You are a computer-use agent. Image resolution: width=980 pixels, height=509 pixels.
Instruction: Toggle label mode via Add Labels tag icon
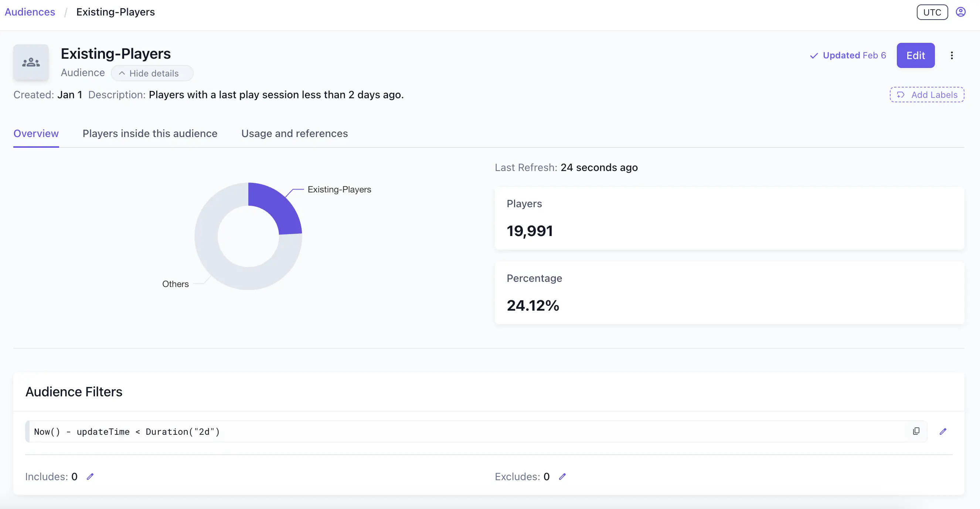pyautogui.click(x=901, y=95)
